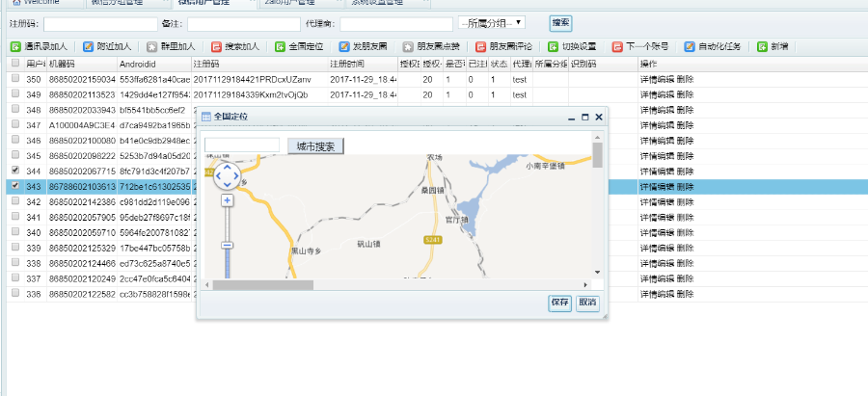Click 朋友圈评论 in the toolbar
The image size is (868, 396).
tap(504, 46)
